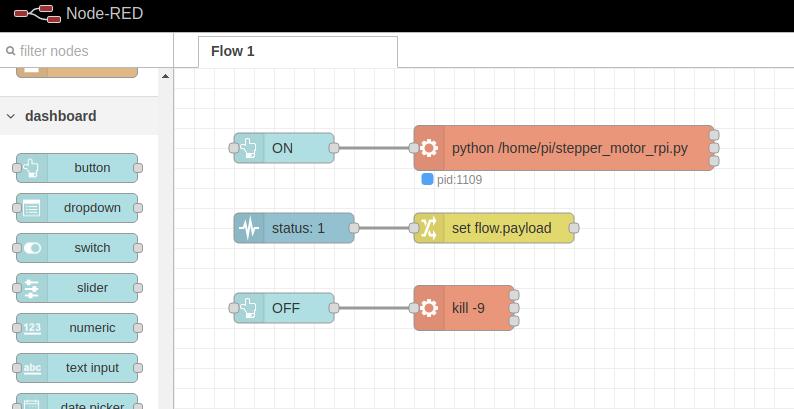Screen dimensions: 794x409
Task: Click the python exec node gear icon
Action: [x=429, y=148]
